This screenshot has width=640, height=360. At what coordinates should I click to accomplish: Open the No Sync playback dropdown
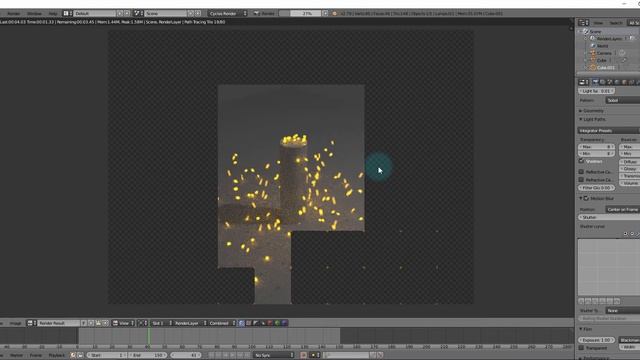click(273, 355)
